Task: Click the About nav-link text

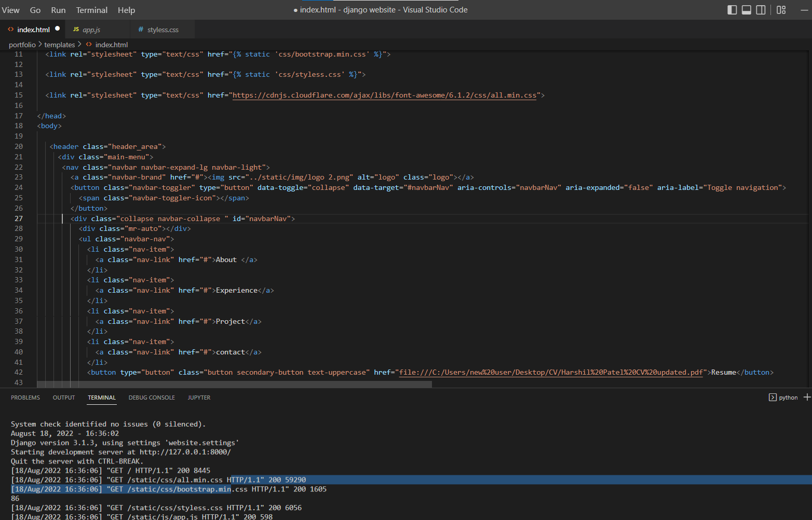Action: pyautogui.click(x=226, y=259)
